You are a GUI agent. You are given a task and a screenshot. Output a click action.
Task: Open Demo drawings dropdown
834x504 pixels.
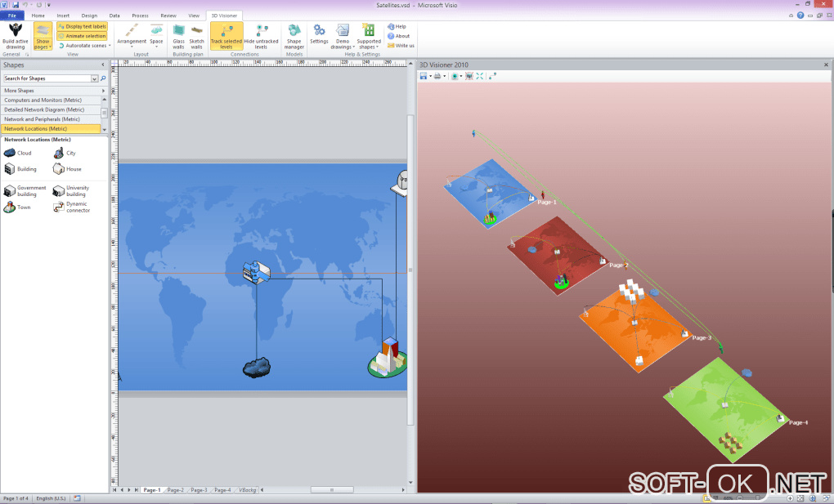343,36
